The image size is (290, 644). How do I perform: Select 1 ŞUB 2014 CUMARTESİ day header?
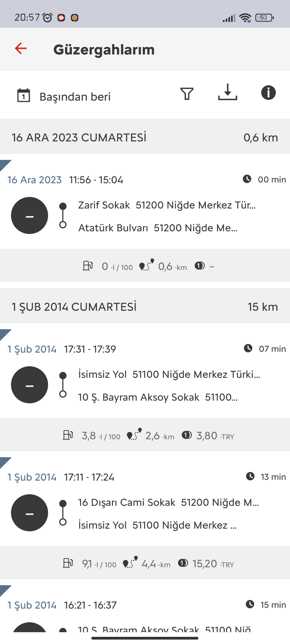(x=145, y=306)
